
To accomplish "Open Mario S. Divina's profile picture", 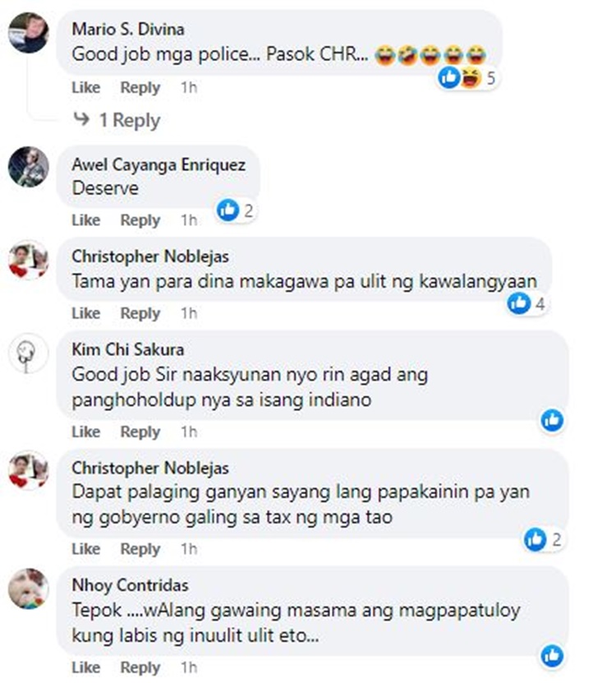I will [28, 33].
